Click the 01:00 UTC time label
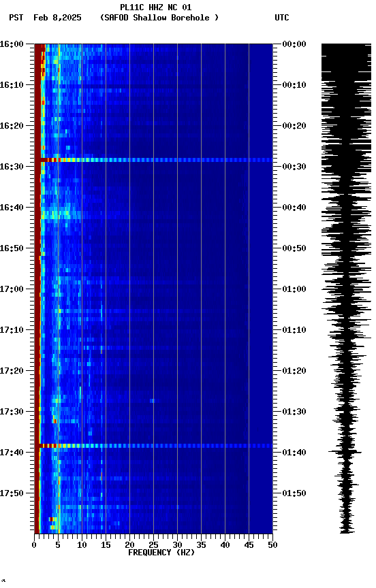 (294, 289)
